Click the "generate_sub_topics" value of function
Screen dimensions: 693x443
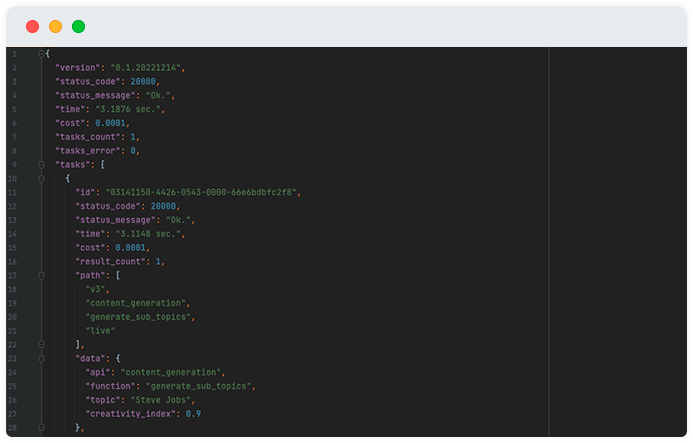[198, 386]
